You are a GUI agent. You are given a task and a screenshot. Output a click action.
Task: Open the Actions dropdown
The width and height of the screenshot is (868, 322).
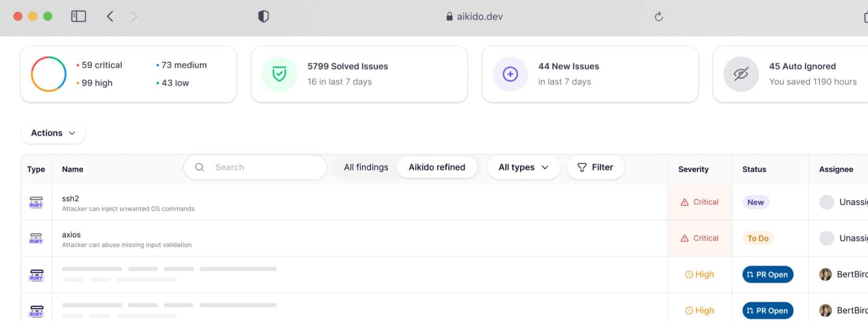53,133
